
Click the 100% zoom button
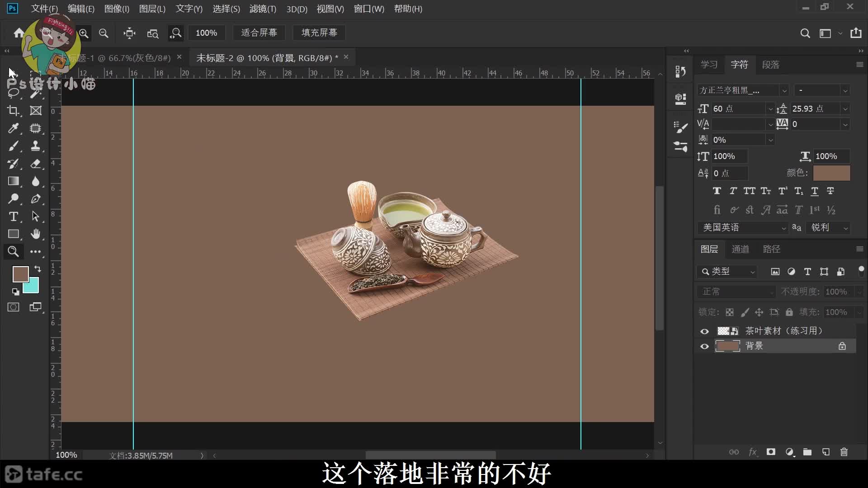[x=206, y=33]
